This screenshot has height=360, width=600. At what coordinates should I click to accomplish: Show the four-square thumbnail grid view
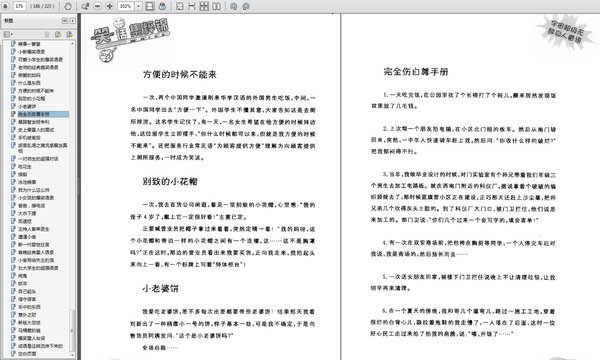[204, 6]
